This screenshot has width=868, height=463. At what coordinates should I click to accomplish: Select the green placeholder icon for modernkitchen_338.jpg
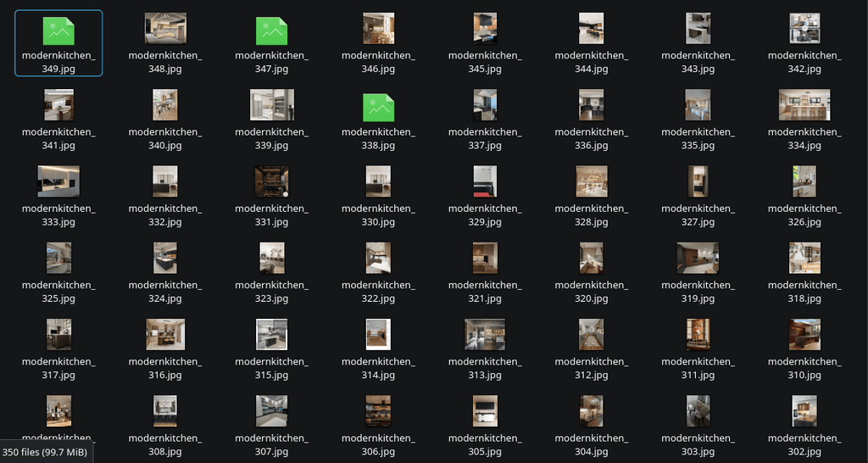(378, 108)
